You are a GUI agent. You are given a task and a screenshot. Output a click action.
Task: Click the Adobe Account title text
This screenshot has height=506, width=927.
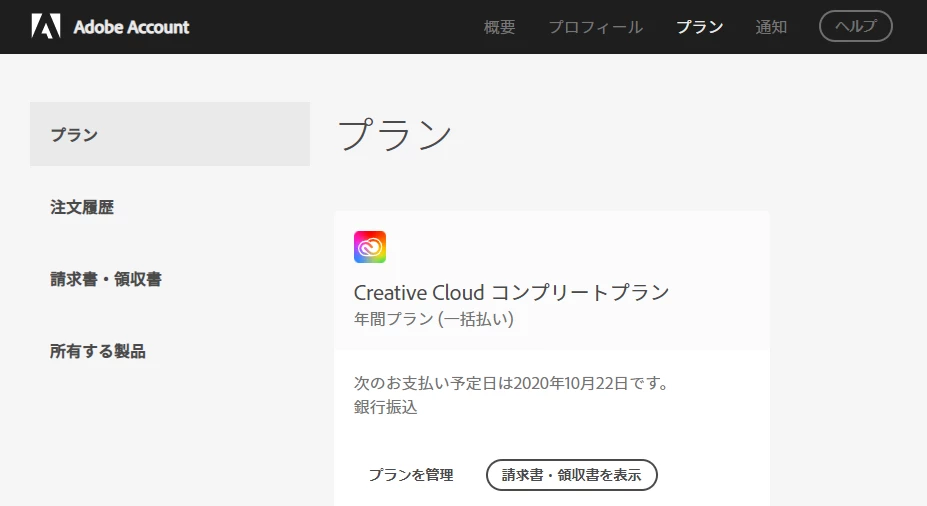[x=131, y=27]
